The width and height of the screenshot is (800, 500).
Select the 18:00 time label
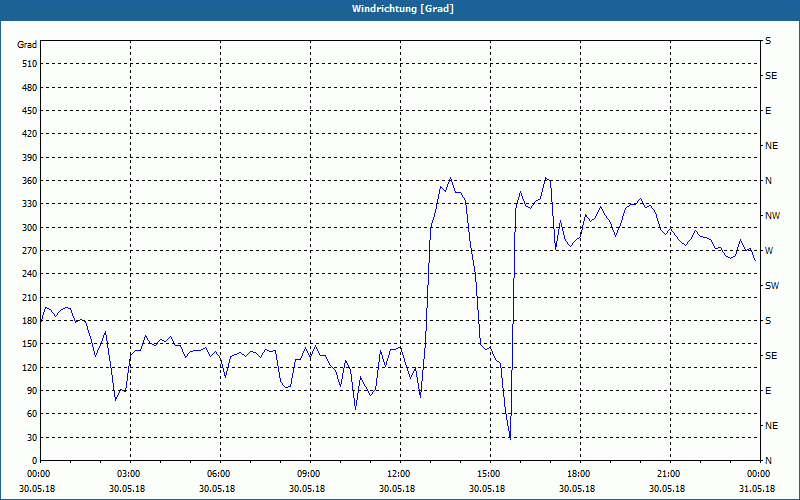(580, 474)
